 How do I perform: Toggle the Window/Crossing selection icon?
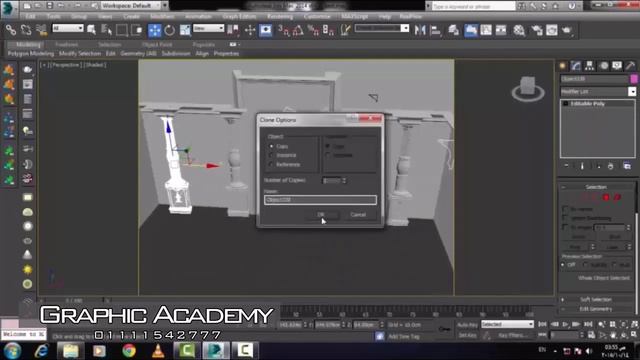(x=137, y=30)
